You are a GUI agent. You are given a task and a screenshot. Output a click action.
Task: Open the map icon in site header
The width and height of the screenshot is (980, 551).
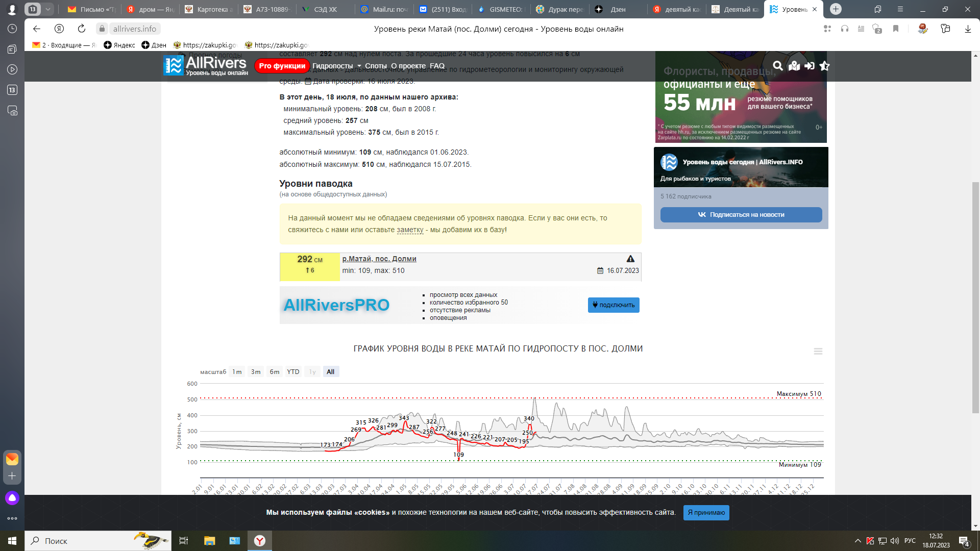coord(794,66)
